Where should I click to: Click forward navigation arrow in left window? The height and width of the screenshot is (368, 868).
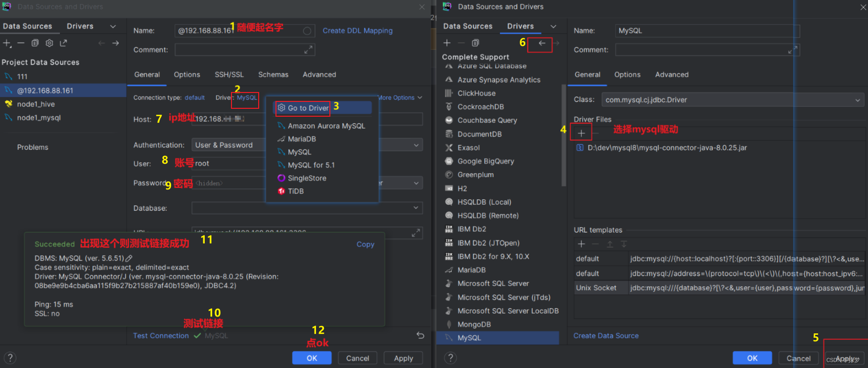(x=115, y=43)
